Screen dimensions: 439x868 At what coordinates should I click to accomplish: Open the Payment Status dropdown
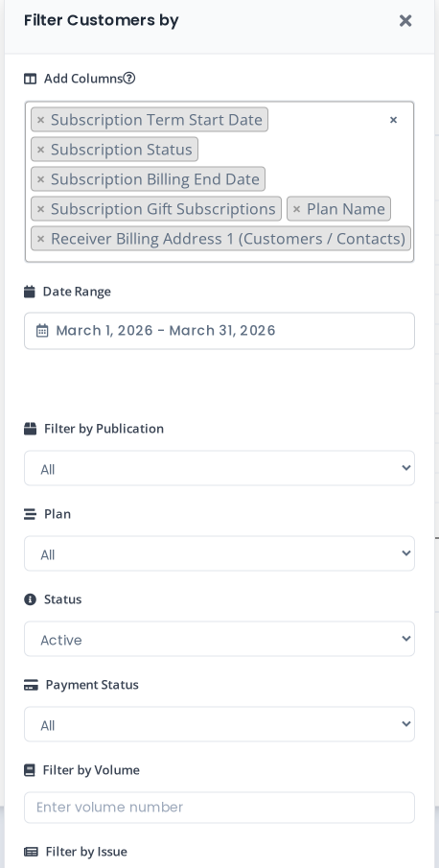click(219, 724)
